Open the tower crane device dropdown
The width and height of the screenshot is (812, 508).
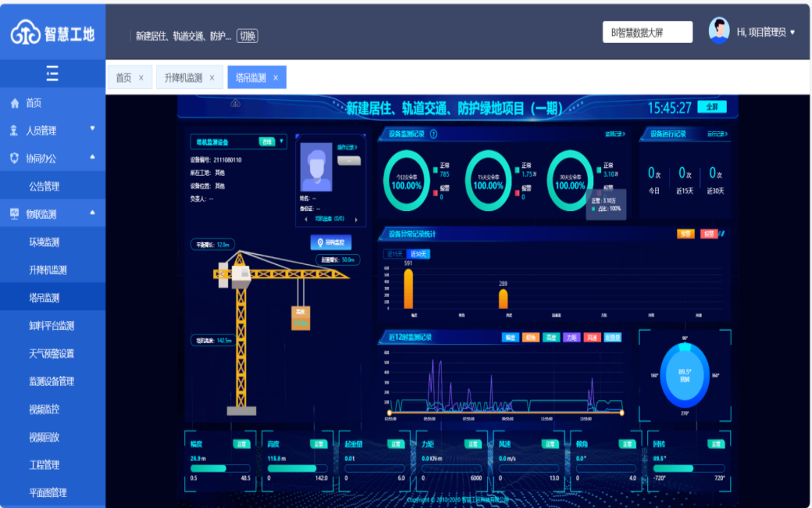pos(282,141)
